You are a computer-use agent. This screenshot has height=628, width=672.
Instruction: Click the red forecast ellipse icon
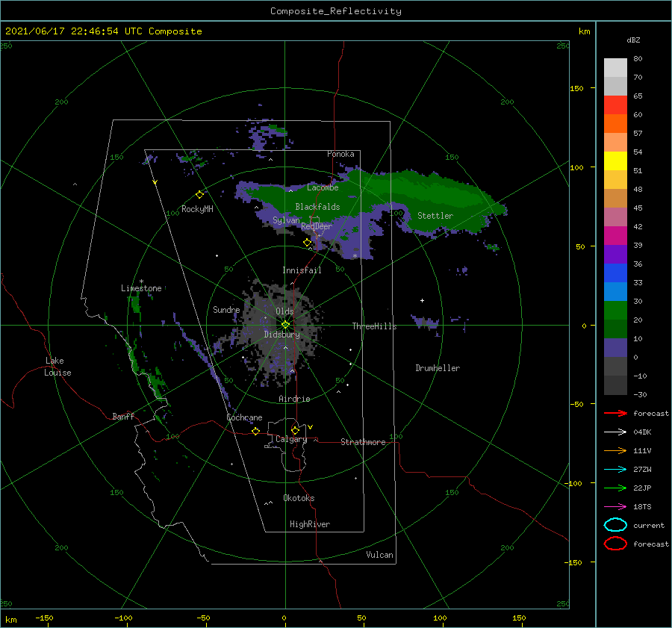(615, 544)
